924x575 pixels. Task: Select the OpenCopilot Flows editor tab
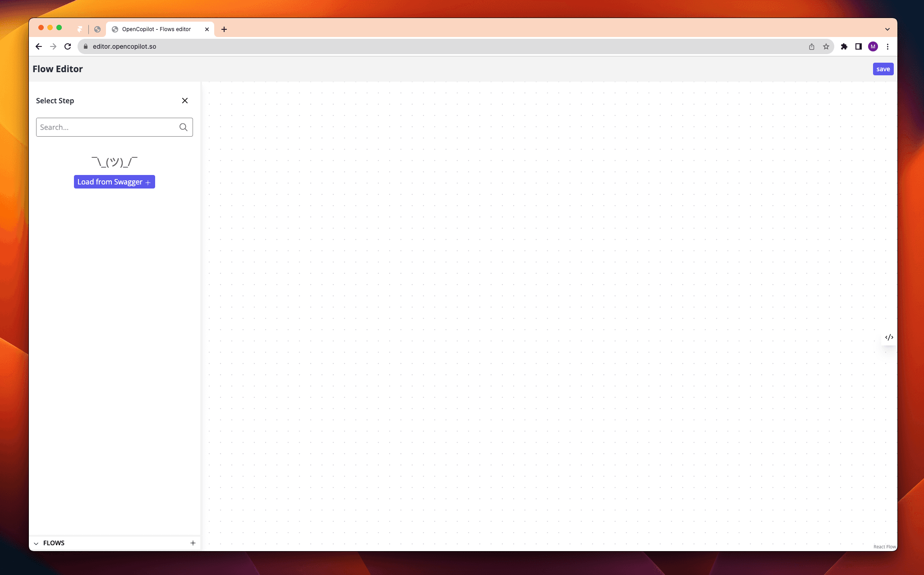click(x=156, y=29)
